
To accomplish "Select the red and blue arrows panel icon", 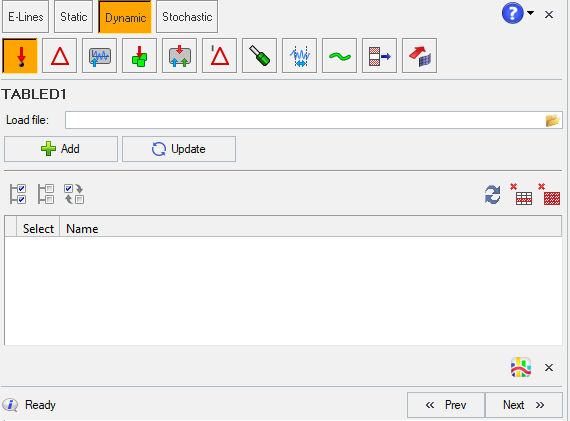I will click(180, 56).
